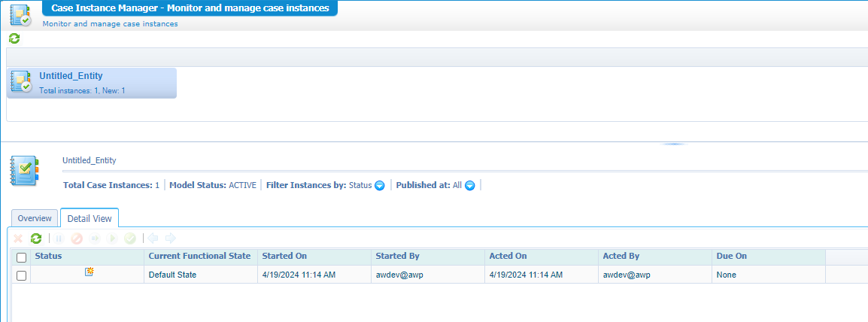Select the Untitled_Entity case model tile

[x=92, y=83]
